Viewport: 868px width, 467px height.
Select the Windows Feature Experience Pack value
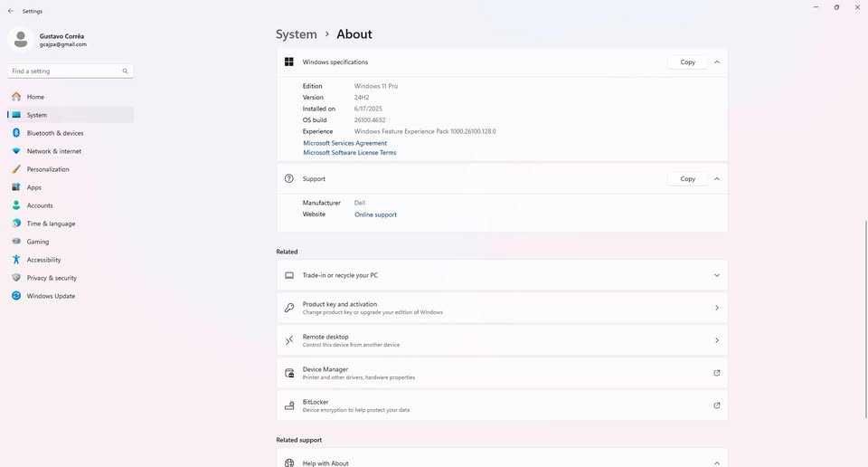425,131
